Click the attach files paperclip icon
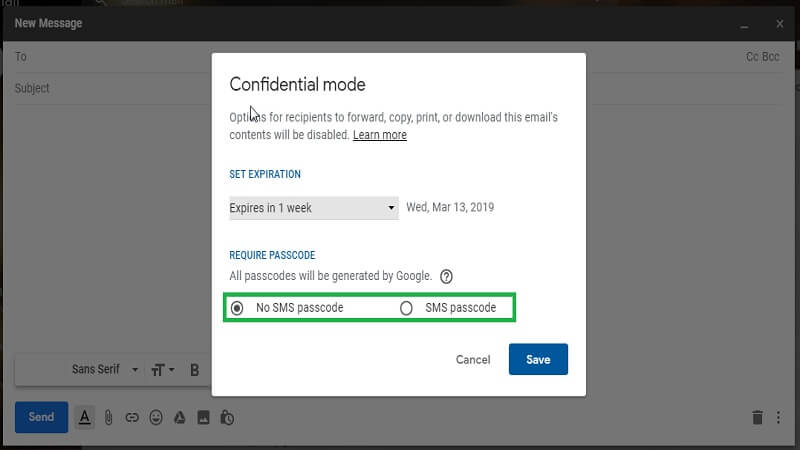 108,417
